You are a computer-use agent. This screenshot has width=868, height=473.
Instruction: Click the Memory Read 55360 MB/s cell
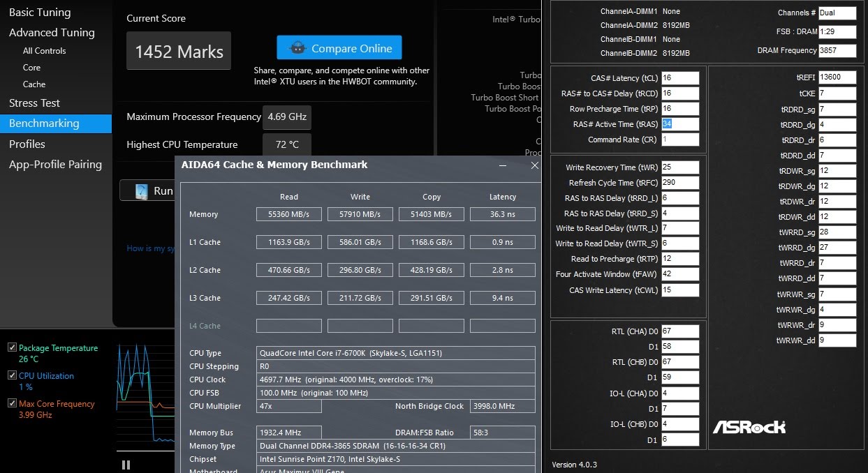tap(289, 214)
